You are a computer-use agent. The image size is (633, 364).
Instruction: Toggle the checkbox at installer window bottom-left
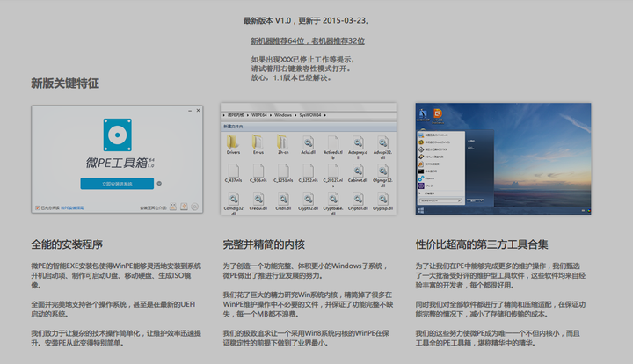[38, 207]
